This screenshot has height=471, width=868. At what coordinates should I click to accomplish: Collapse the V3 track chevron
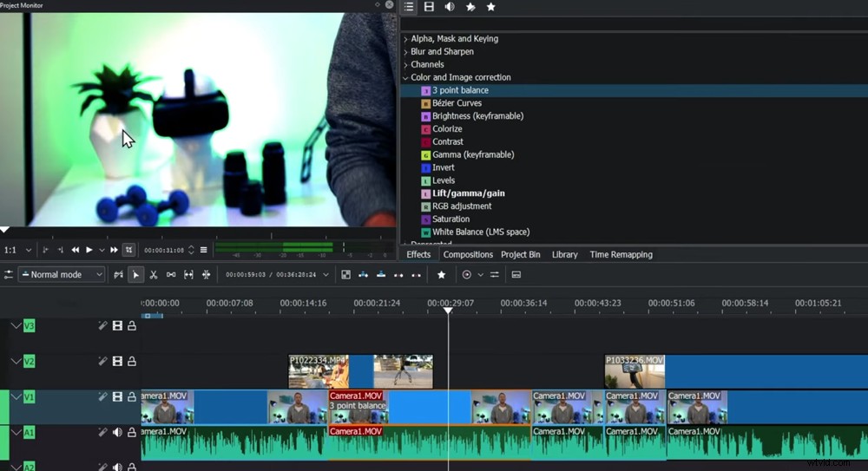16,325
